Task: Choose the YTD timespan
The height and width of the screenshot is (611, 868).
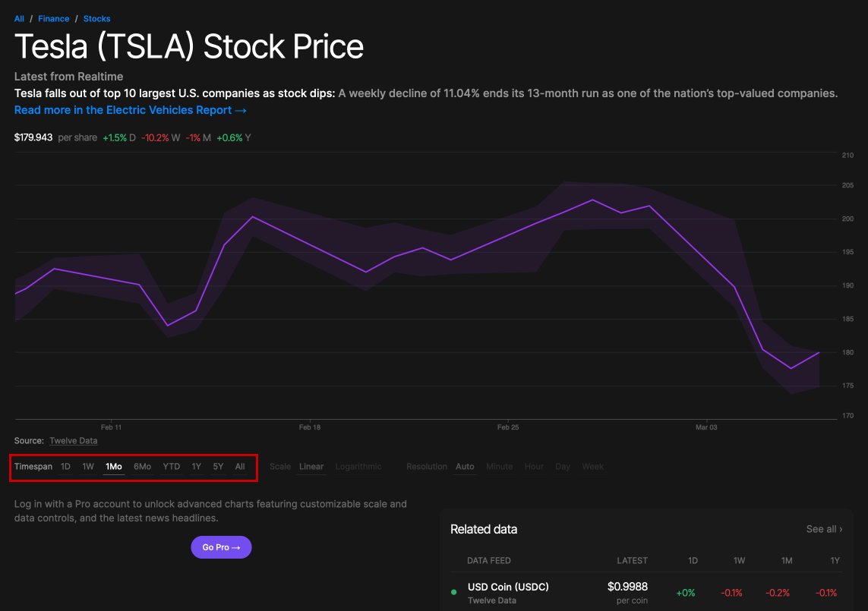Action: click(x=171, y=467)
